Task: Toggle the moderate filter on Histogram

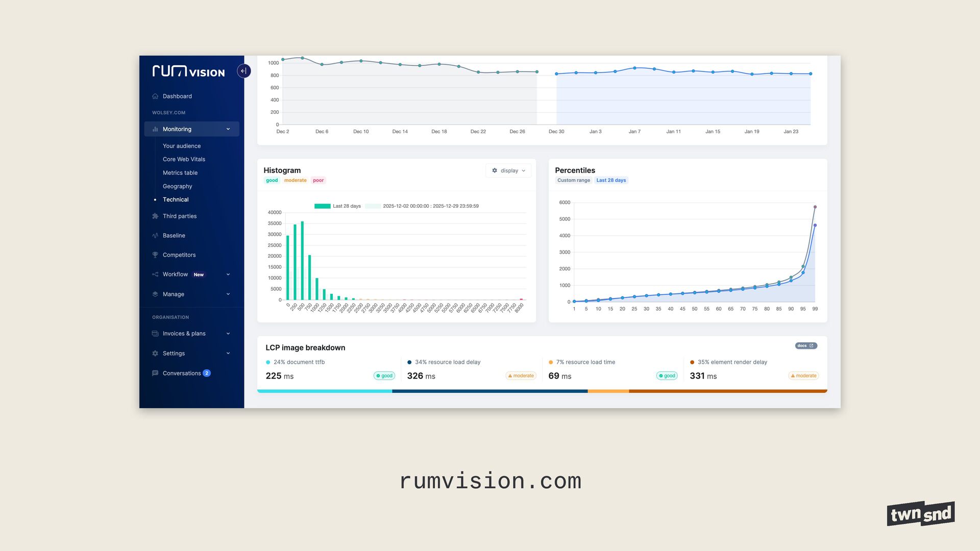Action: click(x=295, y=181)
